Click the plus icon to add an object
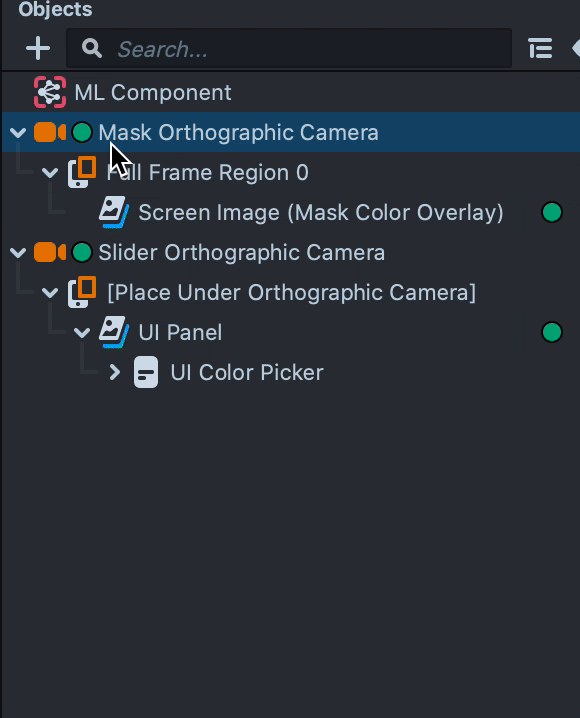Image resolution: width=580 pixels, height=718 pixels. point(38,48)
